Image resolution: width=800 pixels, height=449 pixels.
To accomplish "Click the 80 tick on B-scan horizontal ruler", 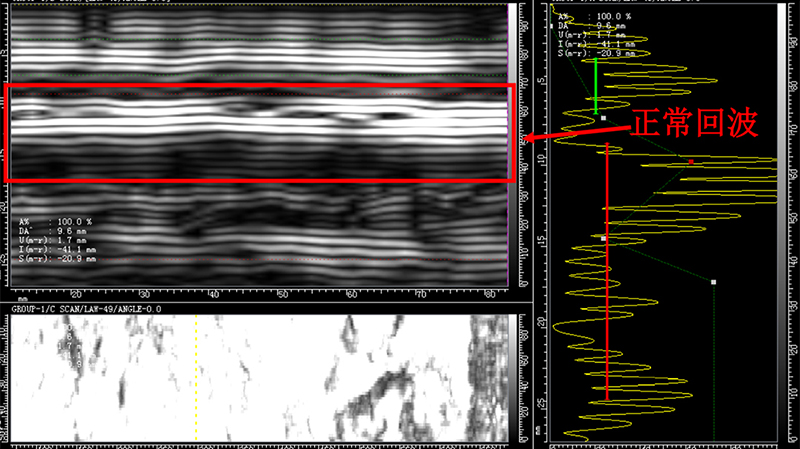I will pyautogui.click(x=489, y=294).
